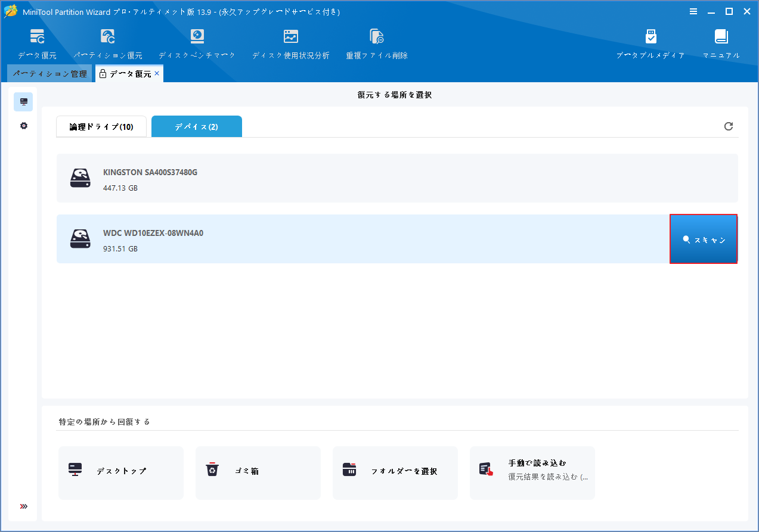The image size is (759, 532).
Task: Click the 447.13 GB size text
Action: (120, 188)
